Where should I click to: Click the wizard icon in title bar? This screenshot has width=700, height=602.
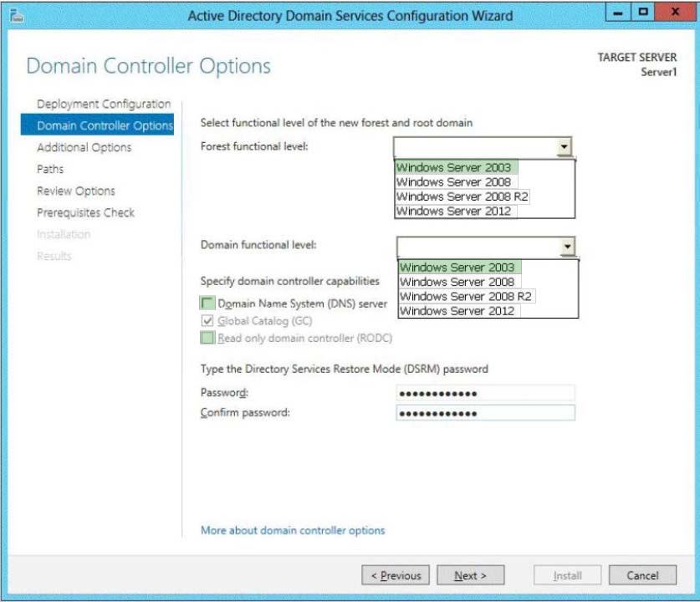pyautogui.click(x=14, y=14)
